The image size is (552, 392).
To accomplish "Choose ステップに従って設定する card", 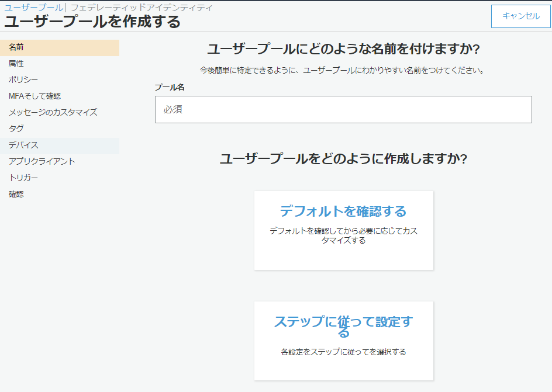I will click(x=344, y=341).
